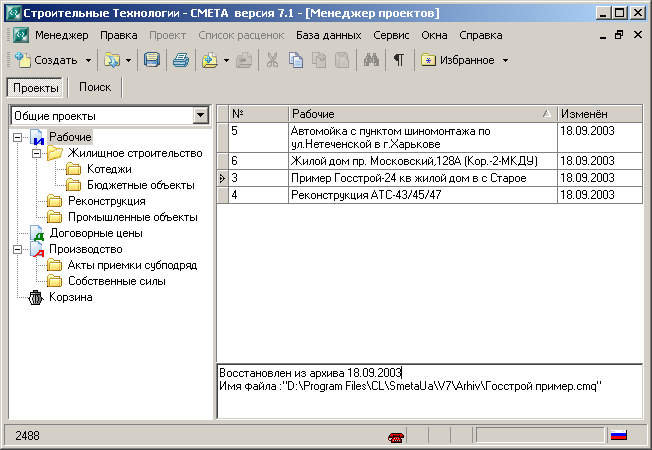This screenshot has width=652, height=450.
Task: Sort by the Рабочие column header
Action: 422,114
